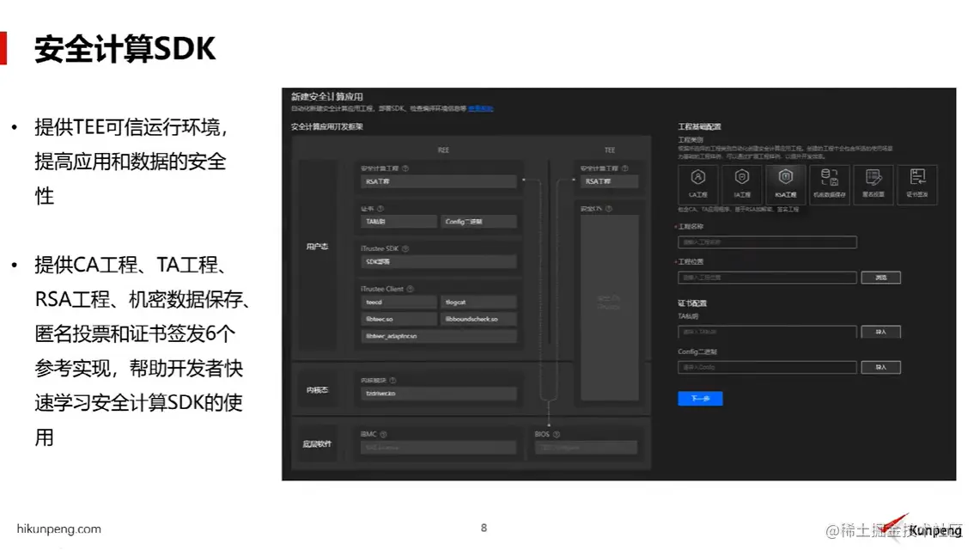Screen dimensions: 980x556
Task: Open help icon beside 内核模块 label
Action: click(393, 380)
